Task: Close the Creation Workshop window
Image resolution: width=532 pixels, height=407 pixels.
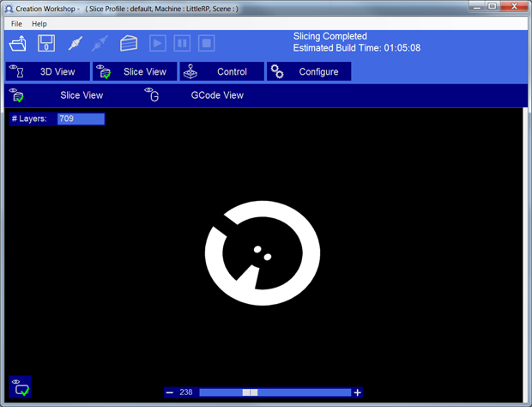Action: (x=514, y=7)
